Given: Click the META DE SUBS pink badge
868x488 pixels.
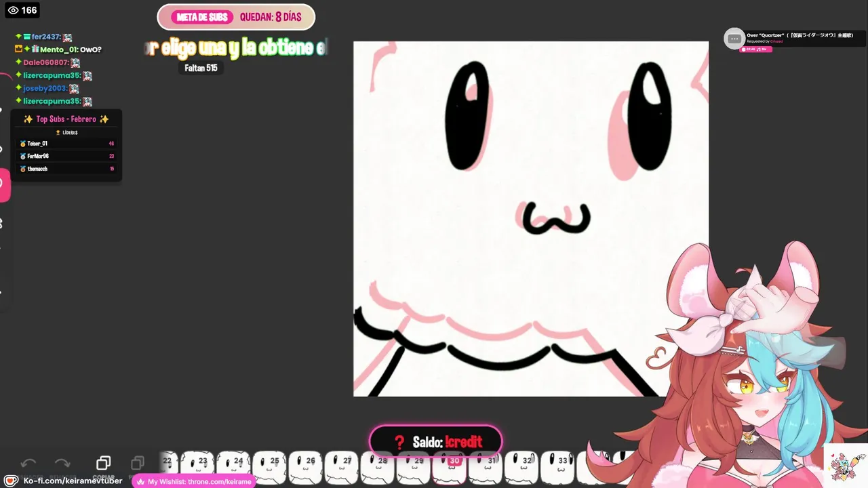Looking at the screenshot, I should pos(202,17).
